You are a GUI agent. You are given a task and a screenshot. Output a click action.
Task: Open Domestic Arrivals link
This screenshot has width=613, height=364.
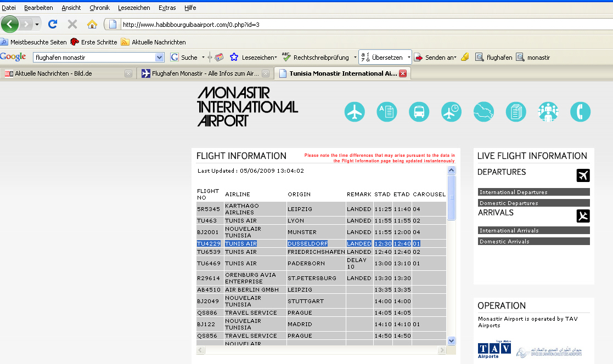tap(533, 241)
